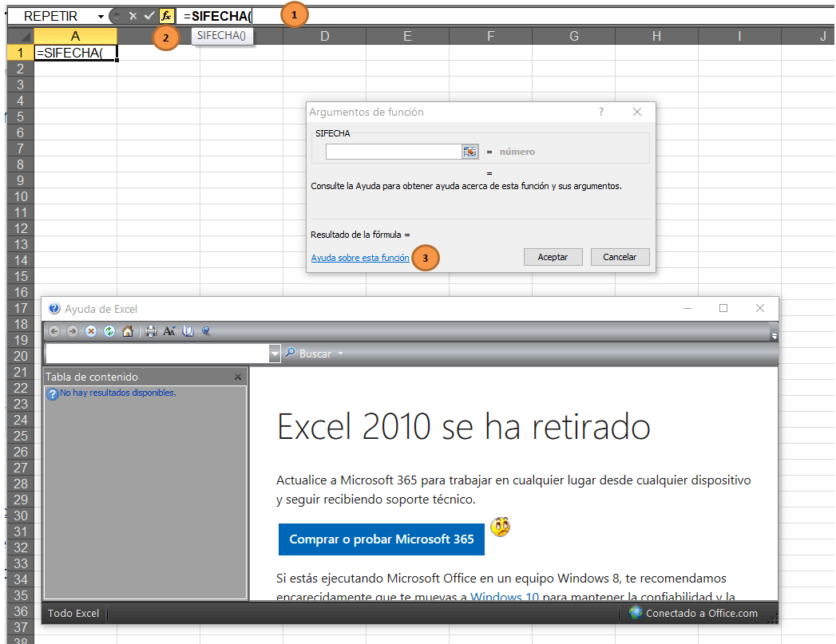The image size is (836, 644).
Task: Open the 'Ayuda sobre esta función' link
Action: [360, 258]
